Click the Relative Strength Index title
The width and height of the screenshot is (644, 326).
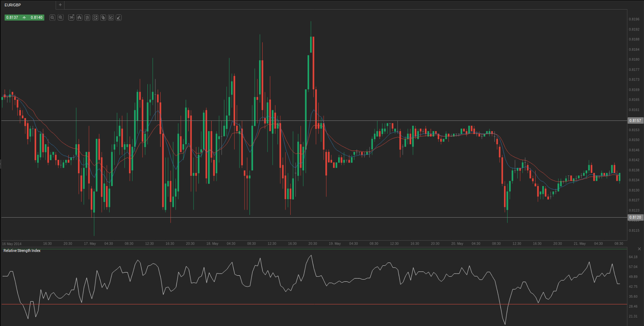tap(22, 251)
